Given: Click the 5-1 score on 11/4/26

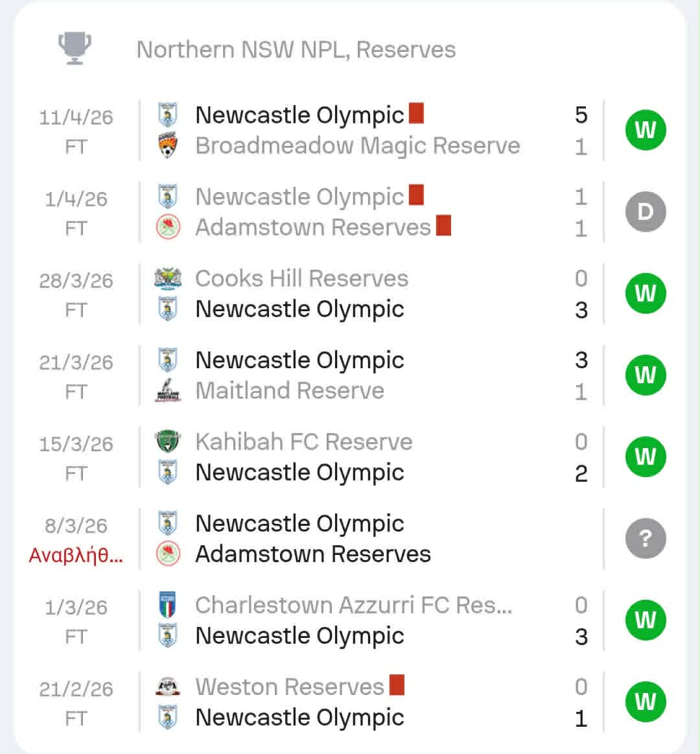Looking at the screenshot, I should point(581,130).
